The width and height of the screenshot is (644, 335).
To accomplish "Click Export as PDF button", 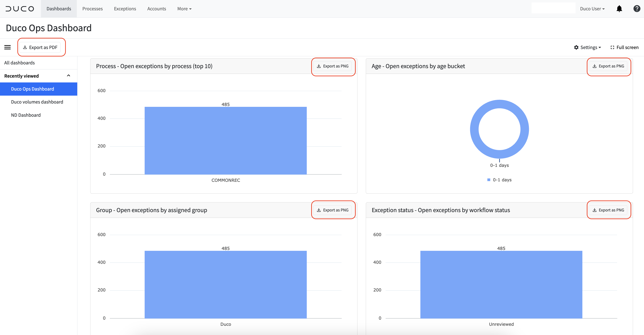I will point(40,47).
